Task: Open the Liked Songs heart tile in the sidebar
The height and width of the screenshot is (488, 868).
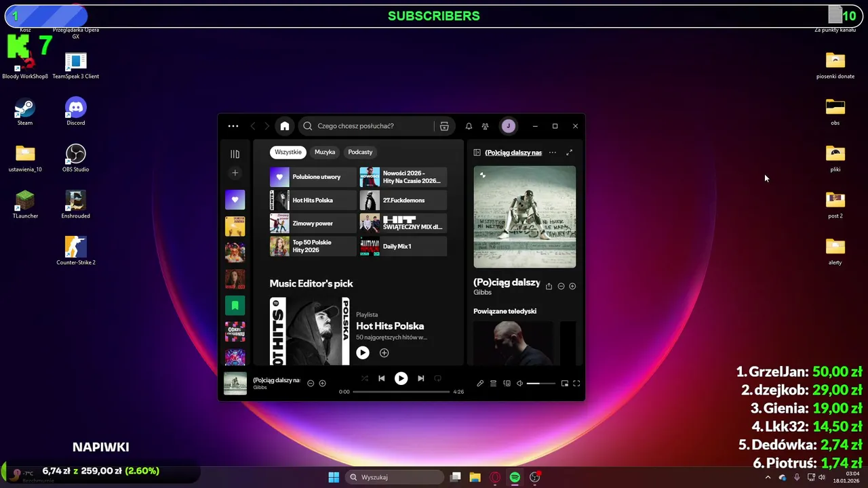Action: point(235,200)
